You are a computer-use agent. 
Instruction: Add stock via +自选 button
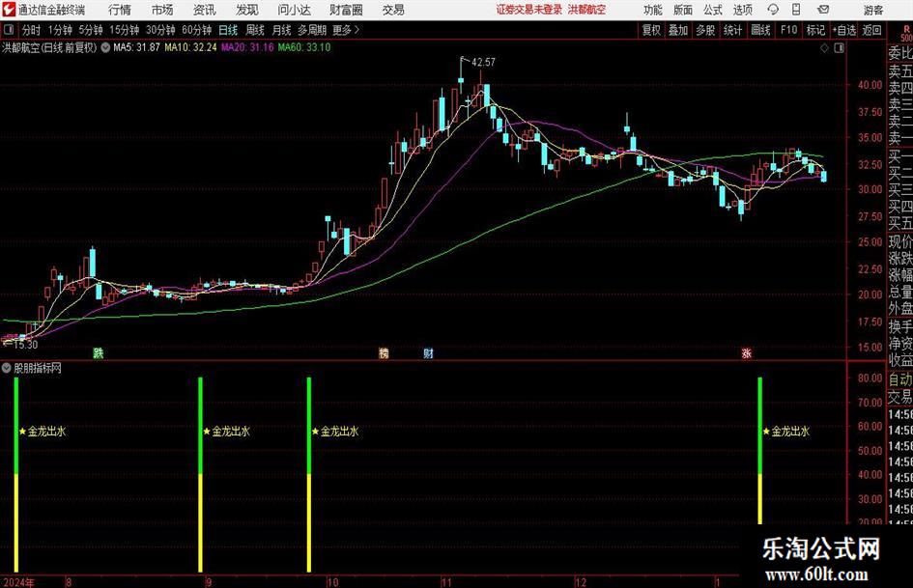(x=843, y=30)
